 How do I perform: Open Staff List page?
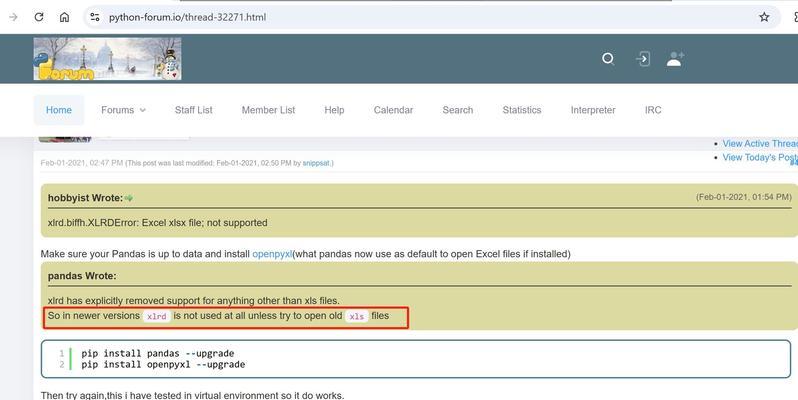tap(193, 110)
